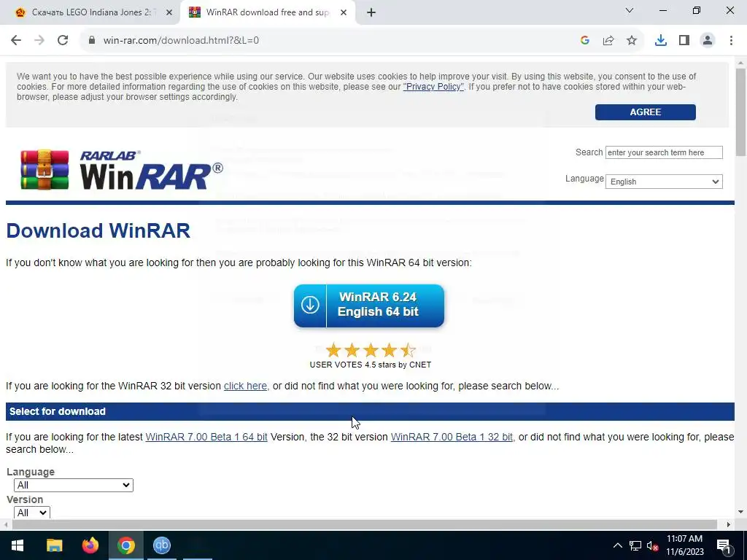
Task: Click the horizontal scrollbar
Action: [x=365, y=524]
